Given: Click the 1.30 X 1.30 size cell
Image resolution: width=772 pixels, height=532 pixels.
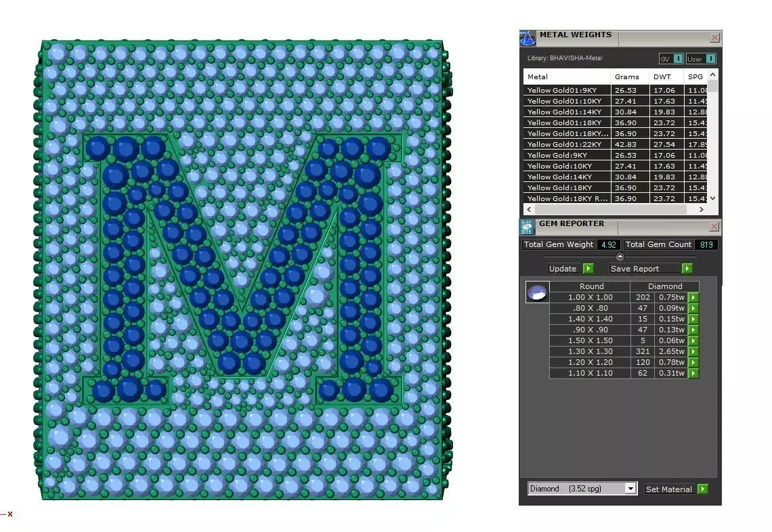Looking at the screenshot, I should [x=591, y=351].
